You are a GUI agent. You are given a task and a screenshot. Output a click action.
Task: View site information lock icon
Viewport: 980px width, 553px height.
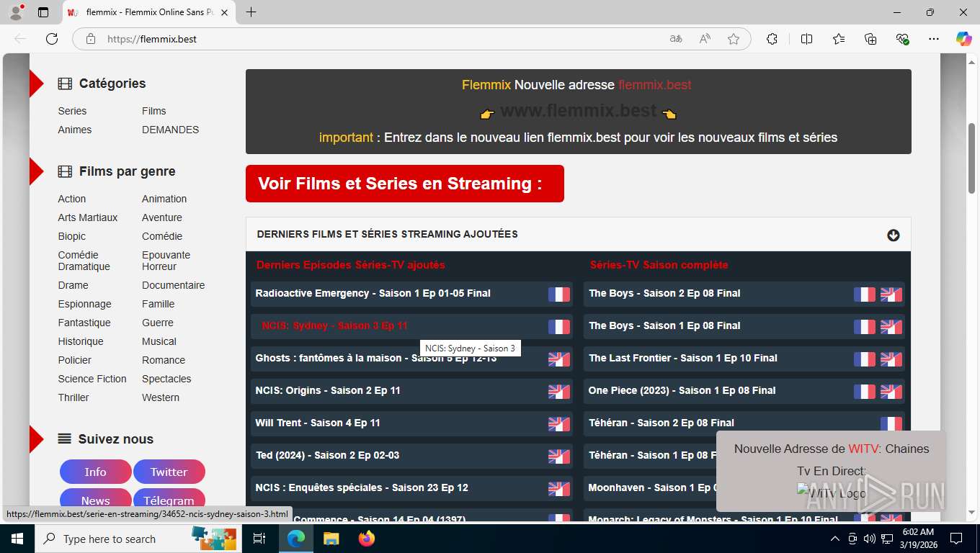(90, 39)
